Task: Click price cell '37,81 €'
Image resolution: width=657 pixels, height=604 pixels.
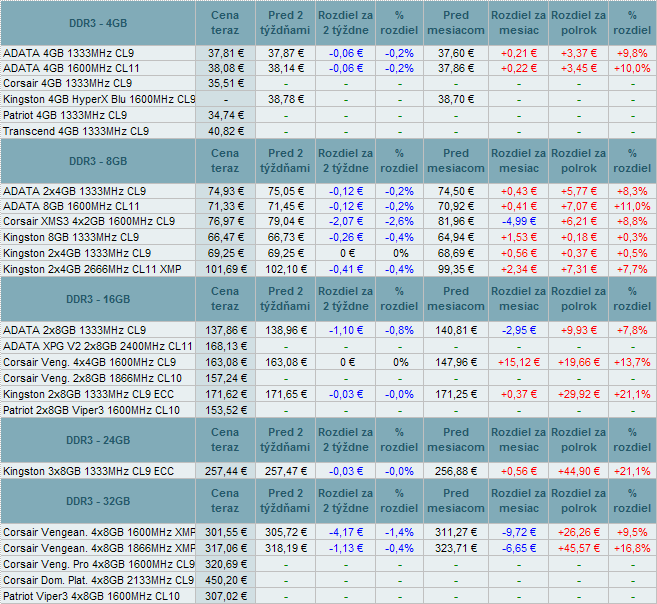Action: (x=226, y=53)
